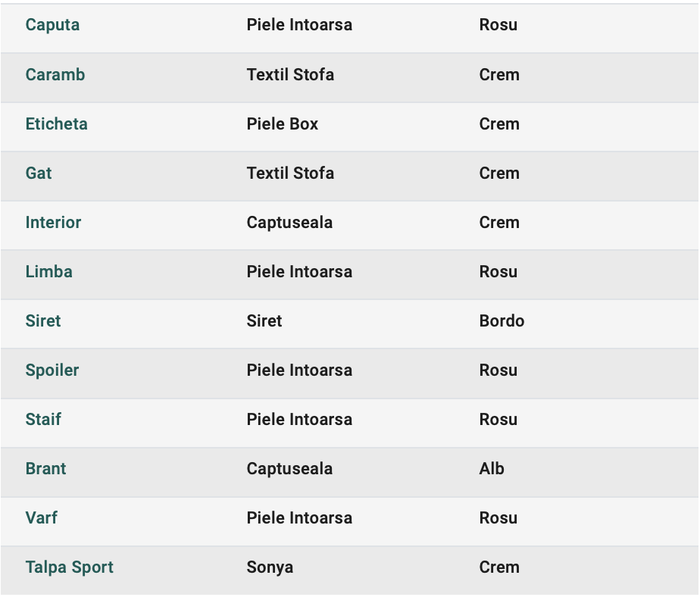Select the Eticheta row label
The width and height of the screenshot is (700, 597).
(56, 123)
